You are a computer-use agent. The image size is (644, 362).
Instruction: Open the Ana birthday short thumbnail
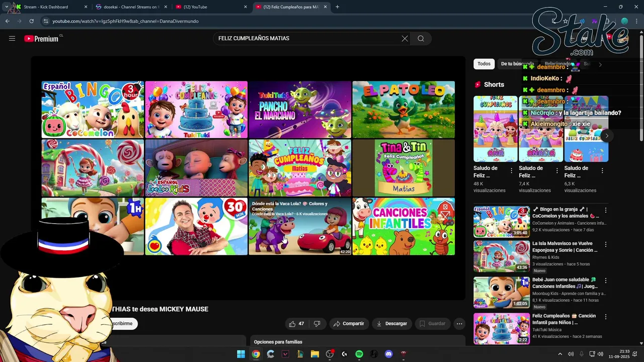(495, 129)
